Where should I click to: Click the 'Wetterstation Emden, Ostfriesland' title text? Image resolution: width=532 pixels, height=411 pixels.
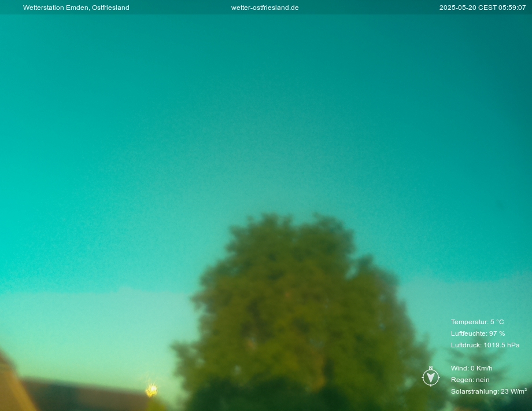76,8
